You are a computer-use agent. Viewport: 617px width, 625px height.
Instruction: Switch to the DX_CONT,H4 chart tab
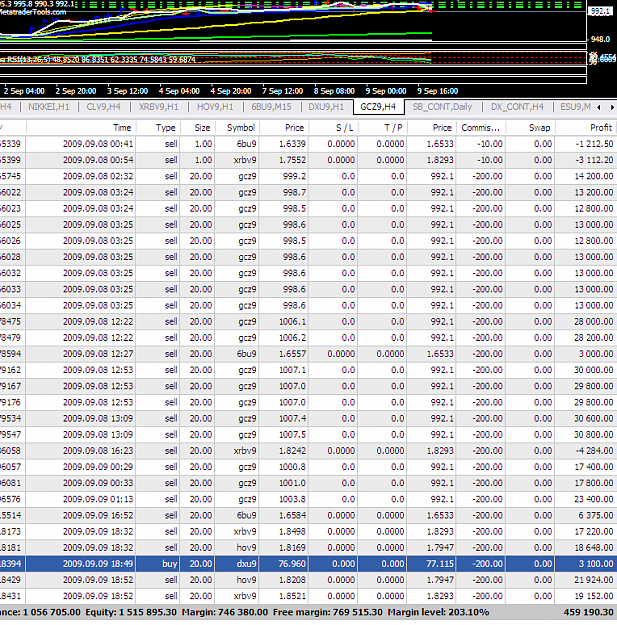tap(517, 107)
